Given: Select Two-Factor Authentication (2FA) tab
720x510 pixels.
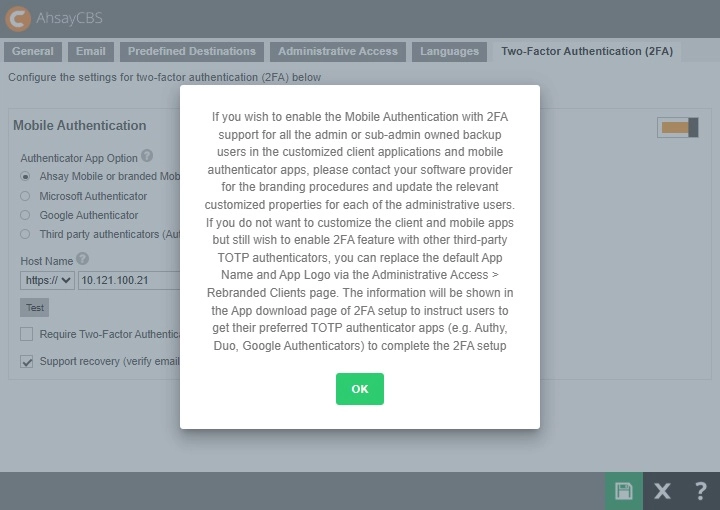Looking at the screenshot, I should click(x=587, y=51).
